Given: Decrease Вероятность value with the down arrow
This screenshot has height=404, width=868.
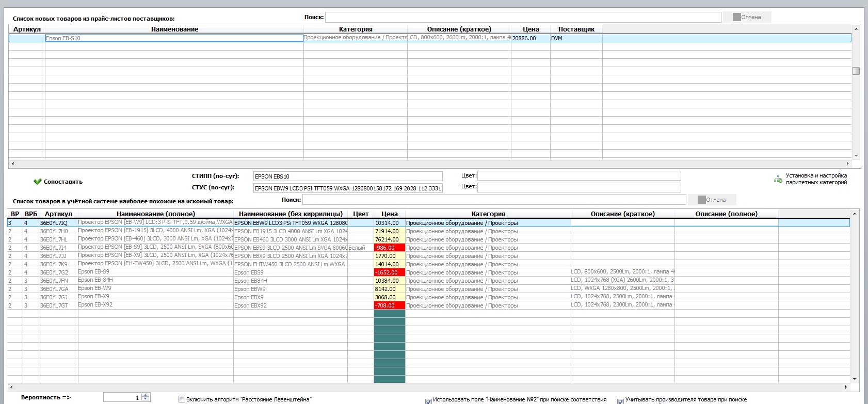Looking at the screenshot, I should pos(146,399).
